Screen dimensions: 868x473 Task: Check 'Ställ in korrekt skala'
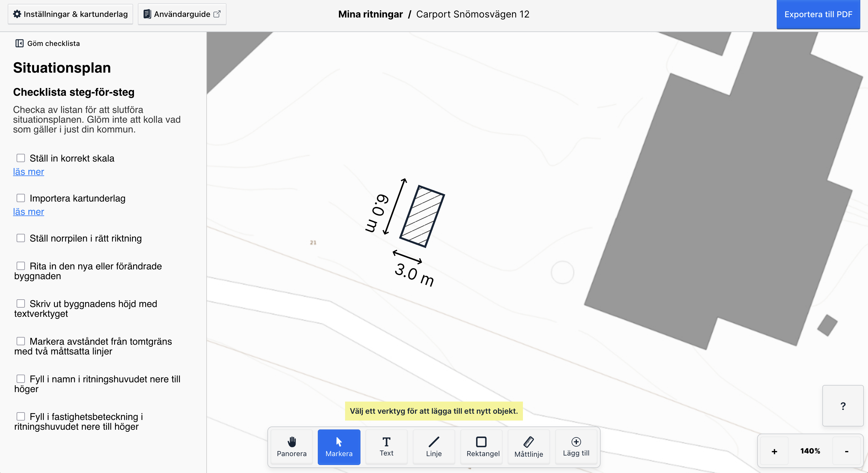(x=21, y=158)
